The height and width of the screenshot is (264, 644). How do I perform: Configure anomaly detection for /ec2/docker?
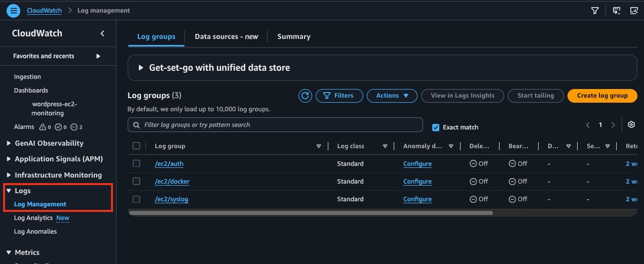pos(418,182)
